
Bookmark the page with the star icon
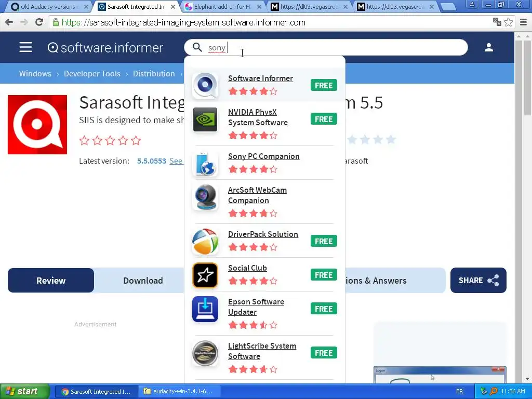tap(508, 22)
